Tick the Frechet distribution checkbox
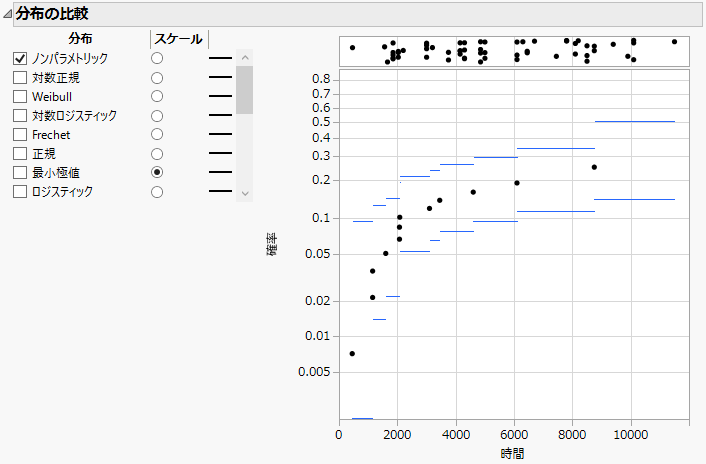The image size is (706, 464). 20,135
